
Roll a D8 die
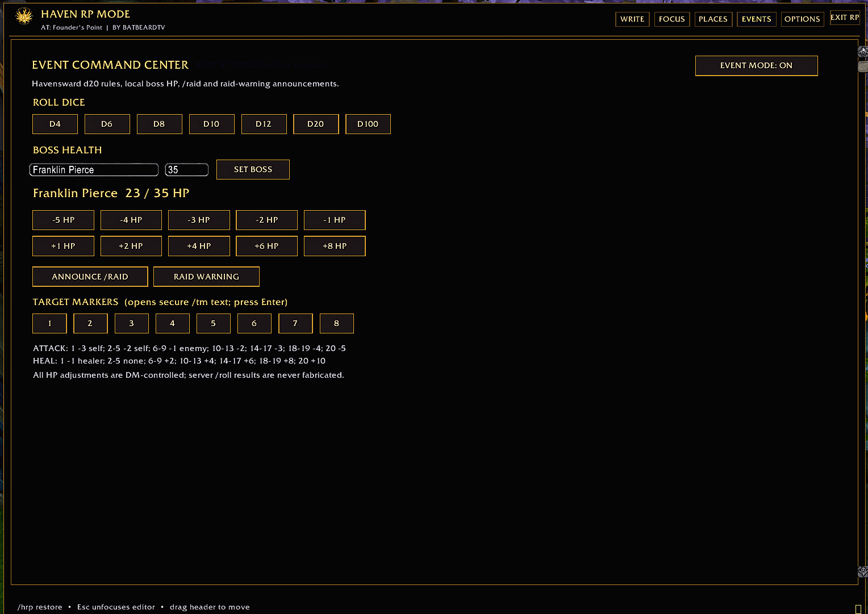pyautogui.click(x=159, y=124)
